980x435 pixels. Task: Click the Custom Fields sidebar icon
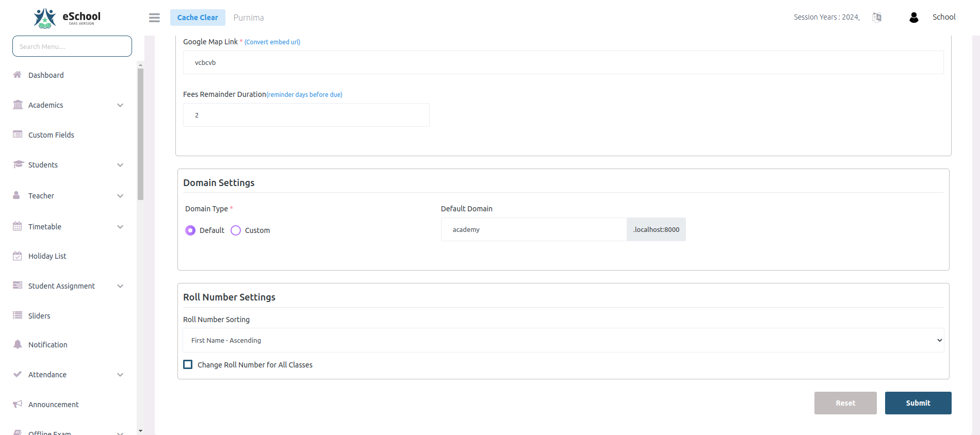click(x=18, y=135)
